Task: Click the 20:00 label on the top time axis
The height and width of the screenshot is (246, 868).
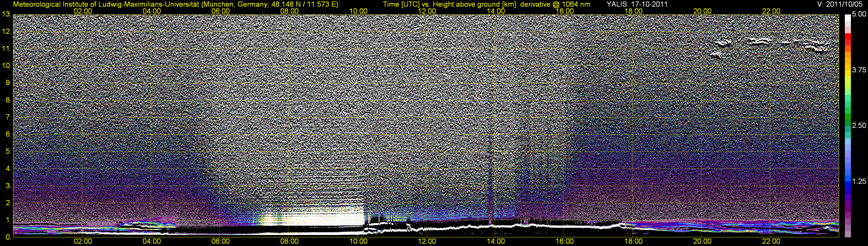Action: [x=702, y=11]
